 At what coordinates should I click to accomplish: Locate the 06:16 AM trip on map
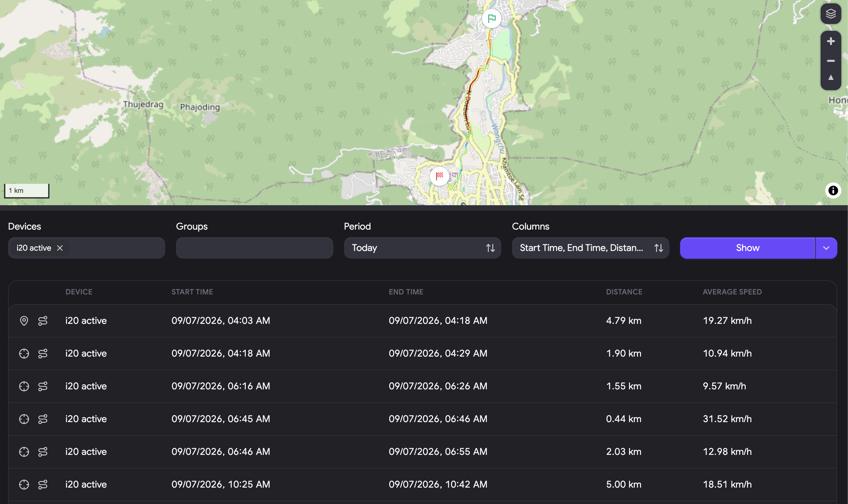[x=24, y=386]
